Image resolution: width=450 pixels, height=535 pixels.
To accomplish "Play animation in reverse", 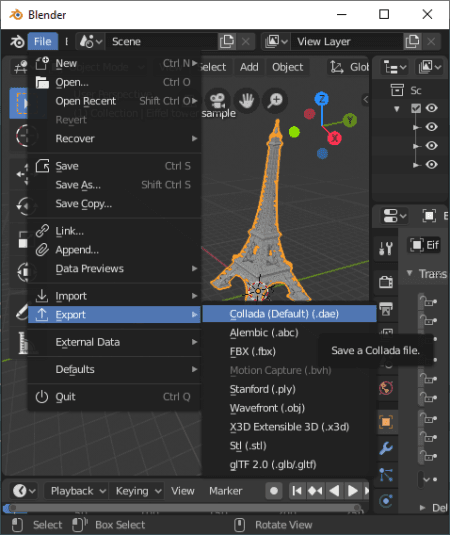I will click(334, 491).
